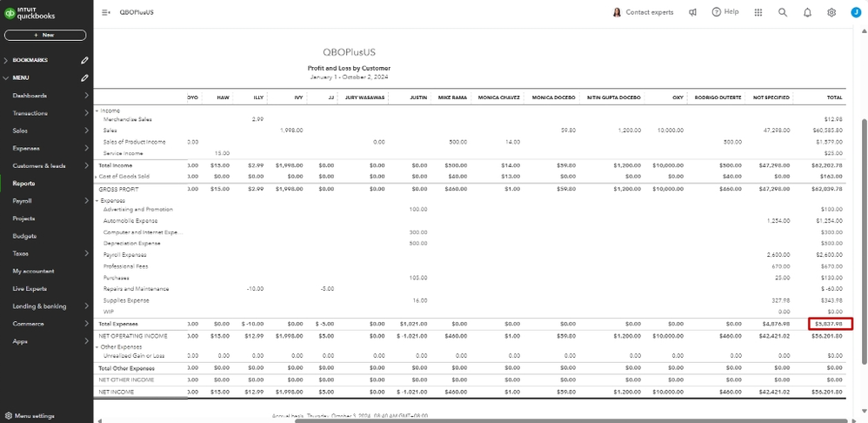Image resolution: width=868 pixels, height=423 pixels.
Task: Open Projects in sidebar
Action: [x=23, y=218]
